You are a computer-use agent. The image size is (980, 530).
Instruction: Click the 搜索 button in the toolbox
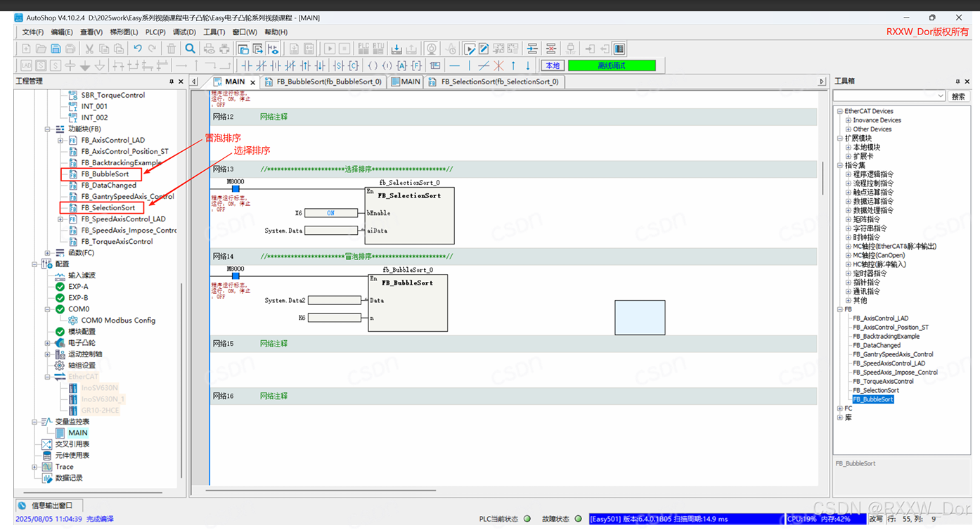(958, 96)
